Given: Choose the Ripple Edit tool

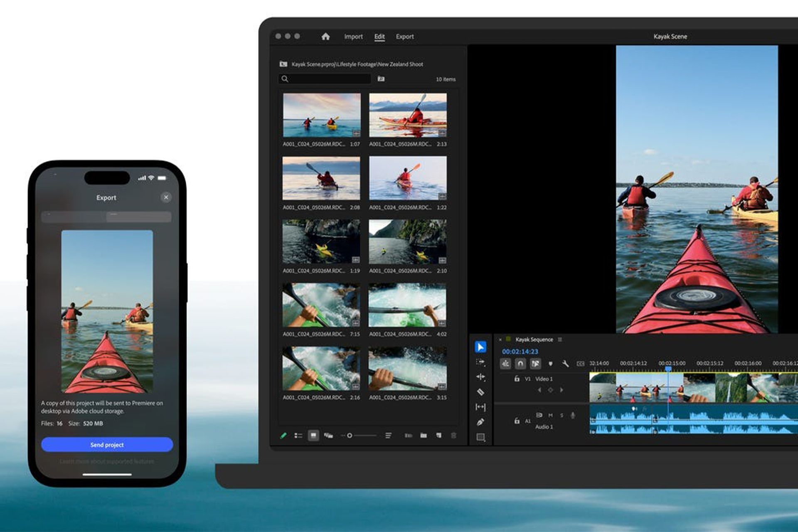Looking at the screenshot, I should 480,377.
